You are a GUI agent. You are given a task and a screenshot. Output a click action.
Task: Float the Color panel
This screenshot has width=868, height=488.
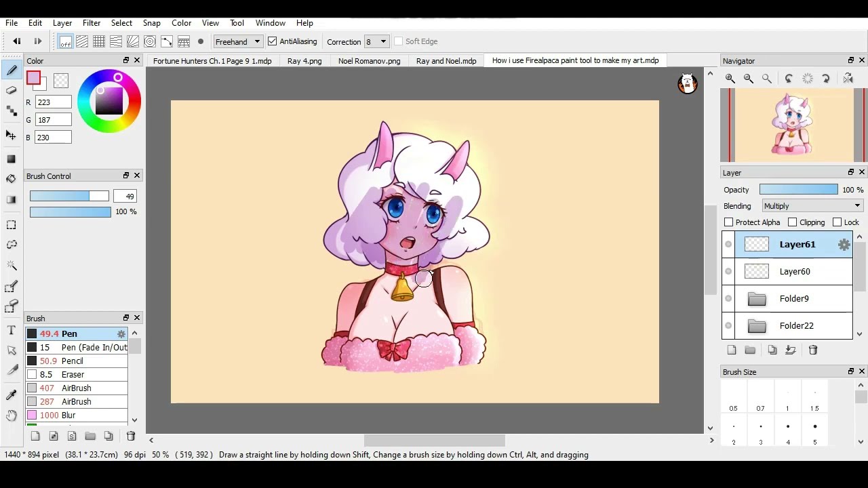pos(126,61)
